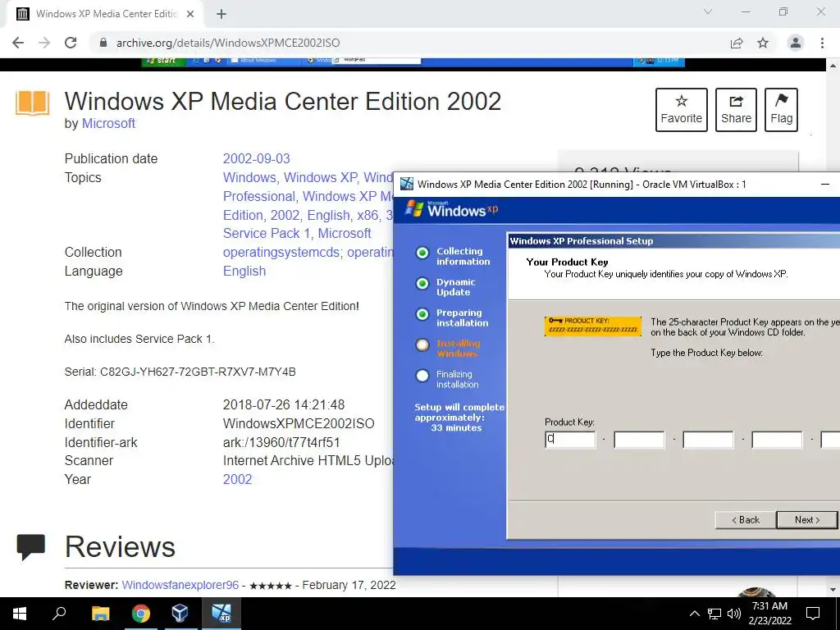Click the second Product Key input box
The width and height of the screenshot is (840, 630).
[x=639, y=440]
